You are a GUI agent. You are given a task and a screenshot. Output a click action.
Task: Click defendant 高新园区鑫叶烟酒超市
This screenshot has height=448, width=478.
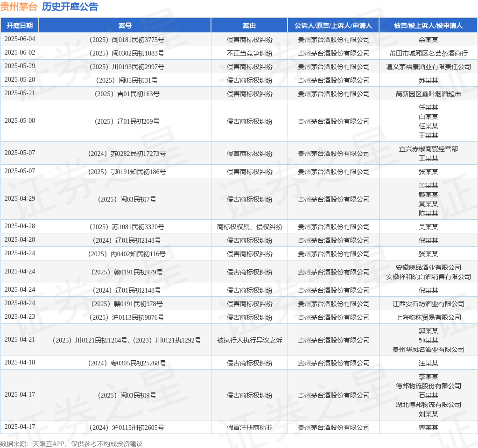pyautogui.click(x=429, y=94)
